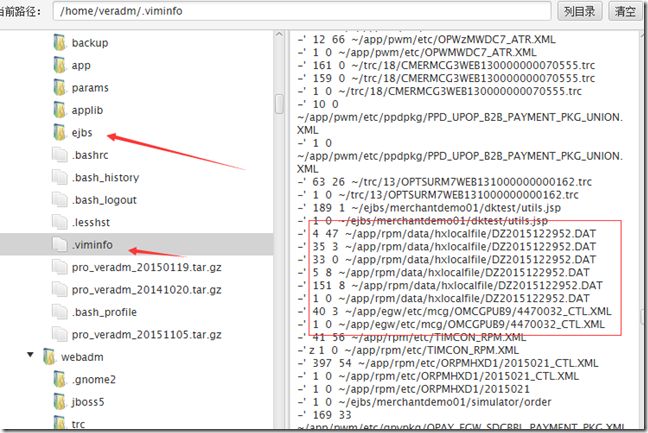Viewport: 648px width, 433px height.
Task: Click line 151 8 DZ2015122952.DAT
Action: click(450, 285)
